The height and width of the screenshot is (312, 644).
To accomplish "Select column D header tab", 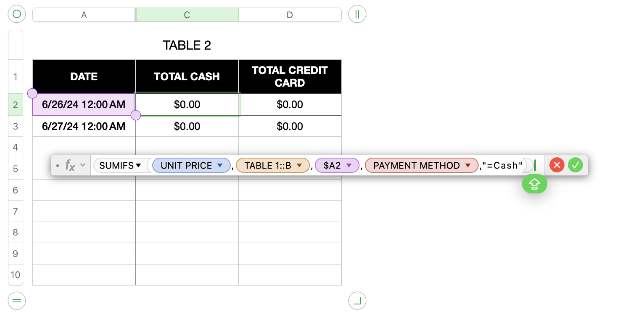I will tap(290, 15).
